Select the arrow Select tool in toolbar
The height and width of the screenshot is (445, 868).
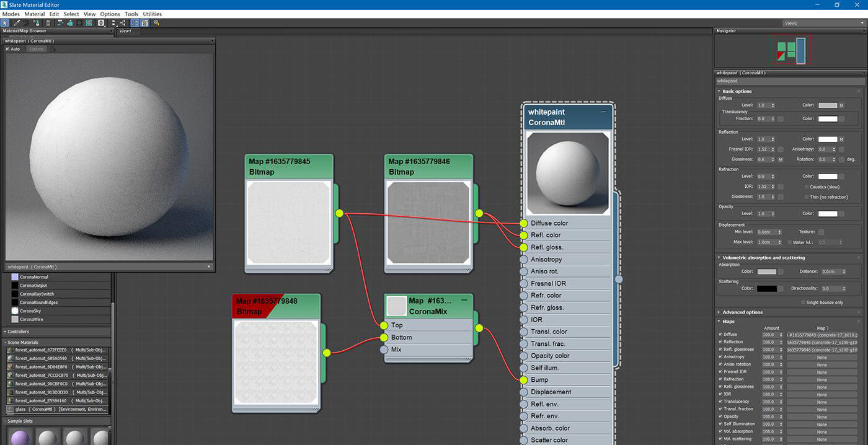(x=6, y=23)
